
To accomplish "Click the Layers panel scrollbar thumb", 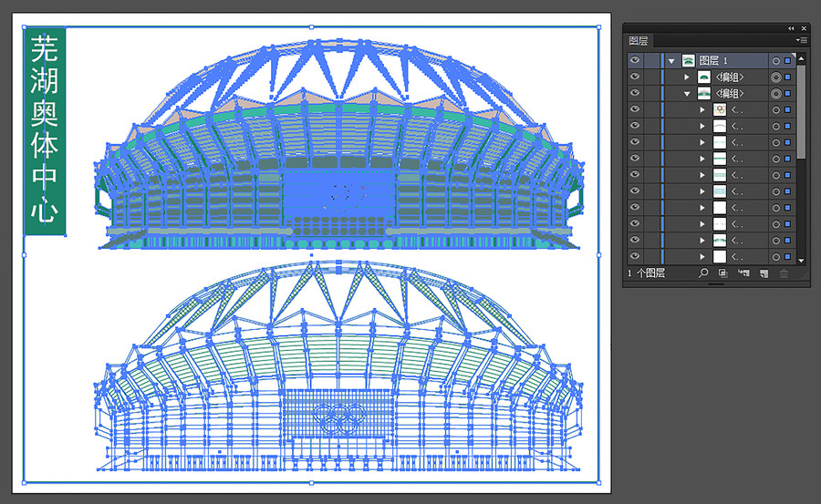I will click(x=801, y=111).
